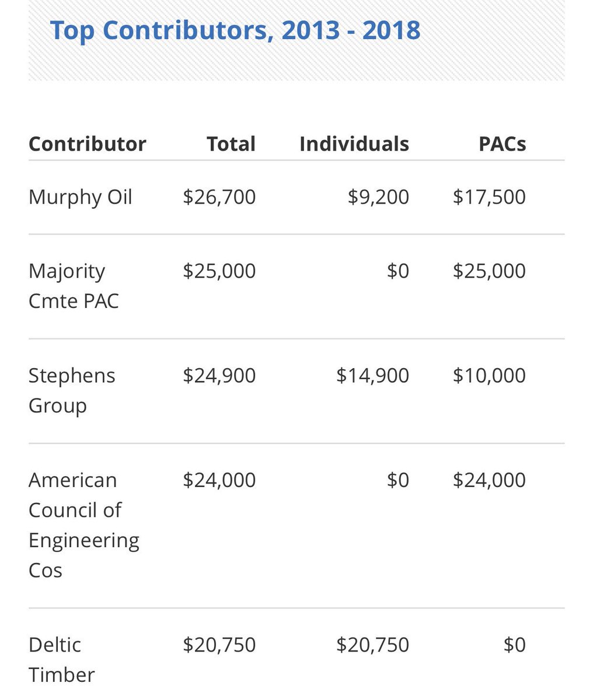The height and width of the screenshot is (700, 593).
Task: Click Stephens Group's $14,900 individuals amount
Action: 372,375
